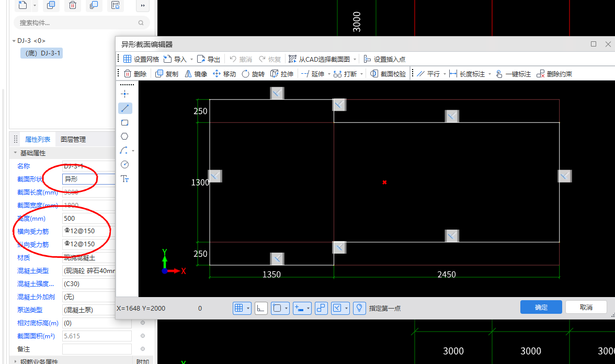
Task: Toggle orthogonal mode icon
Action: tap(261, 309)
